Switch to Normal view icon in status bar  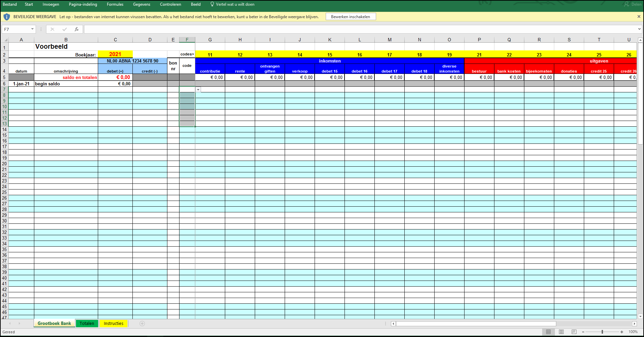[549, 332]
